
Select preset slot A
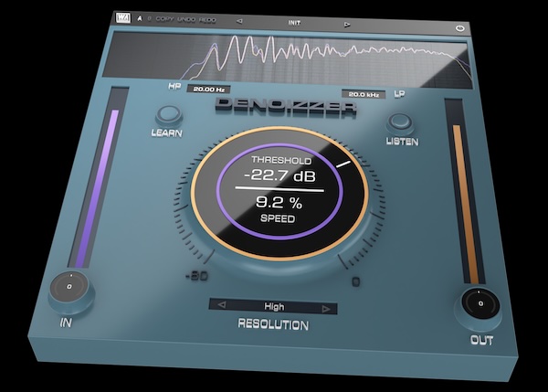click(140, 18)
